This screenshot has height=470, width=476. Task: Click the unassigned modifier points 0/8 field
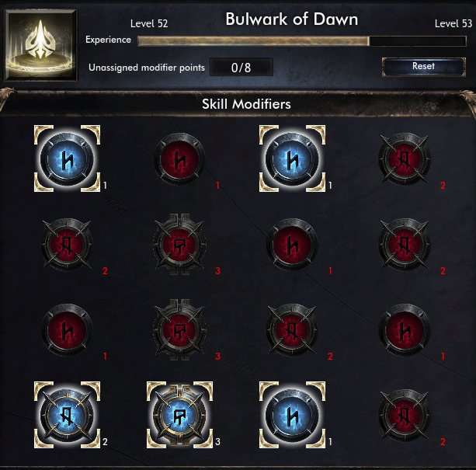coord(241,67)
